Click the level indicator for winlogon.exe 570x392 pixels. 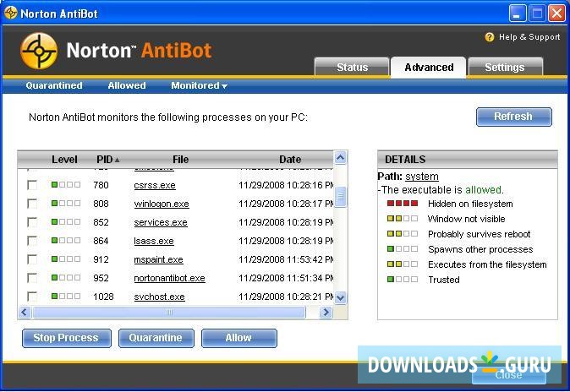66,203
